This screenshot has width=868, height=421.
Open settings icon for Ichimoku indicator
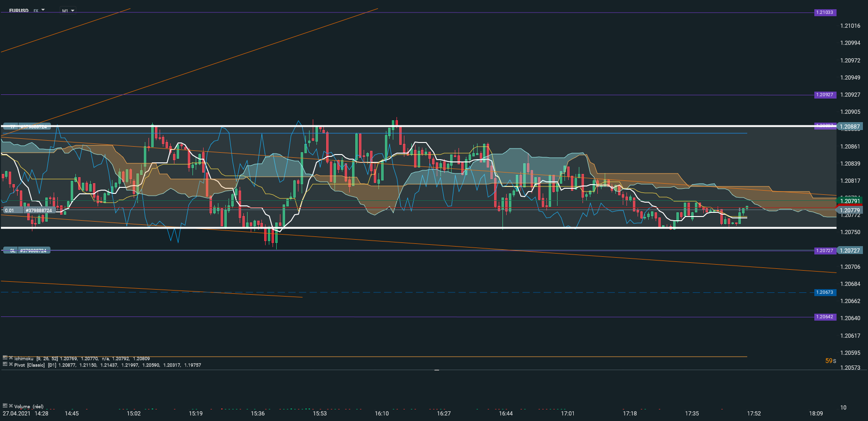(x=5, y=358)
